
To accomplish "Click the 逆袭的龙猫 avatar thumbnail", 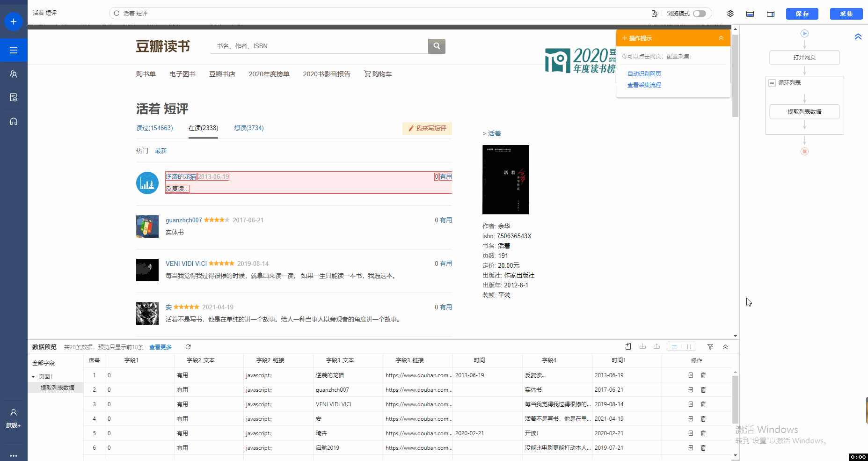I will coord(147,183).
